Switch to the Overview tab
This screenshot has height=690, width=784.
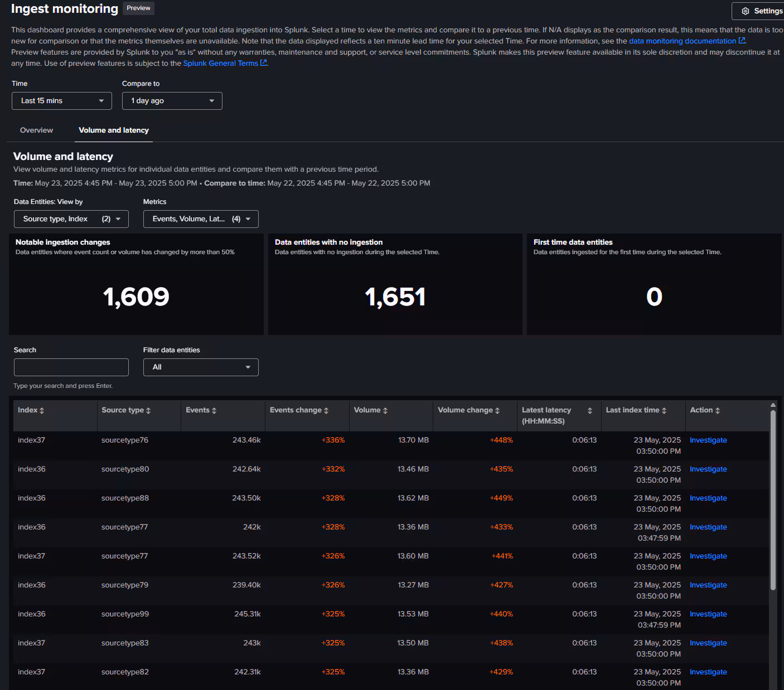point(36,130)
